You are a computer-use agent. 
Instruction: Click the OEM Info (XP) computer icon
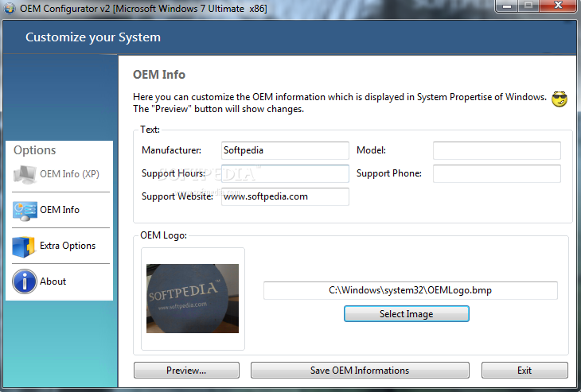tap(25, 174)
